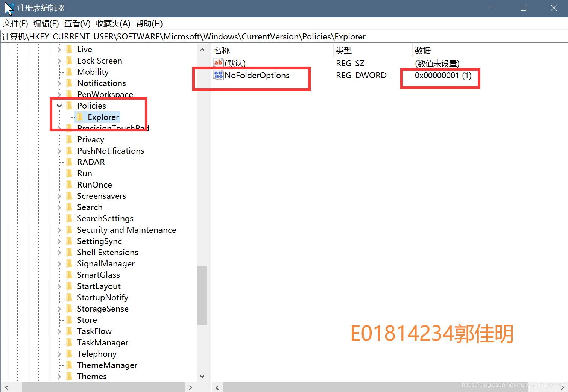
Task: Expand the Telephony key
Action: [x=59, y=354]
